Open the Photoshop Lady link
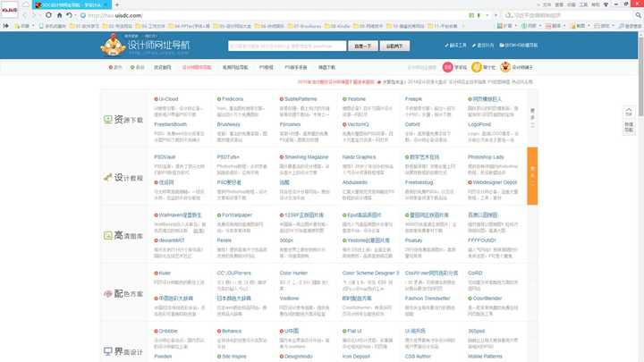The height and width of the screenshot is (362, 644). pyautogui.click(x=486, y=157)
